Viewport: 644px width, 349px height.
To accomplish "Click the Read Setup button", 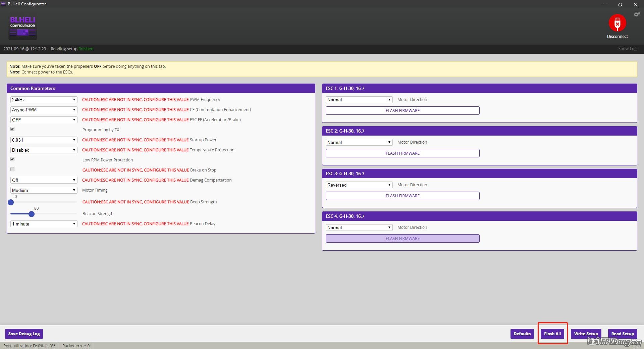I will (x=623, y=334).
